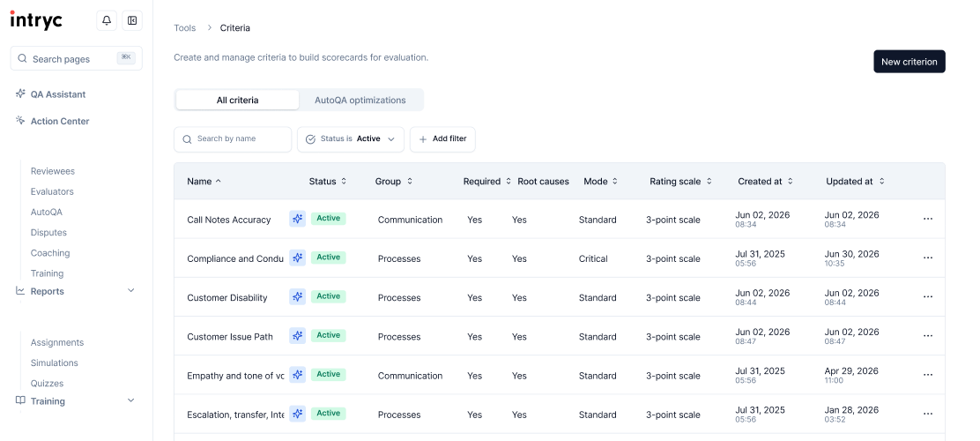980x441 pixels.
Task: Sort the table by the Mode column
Action: click(x=601, y=182)
